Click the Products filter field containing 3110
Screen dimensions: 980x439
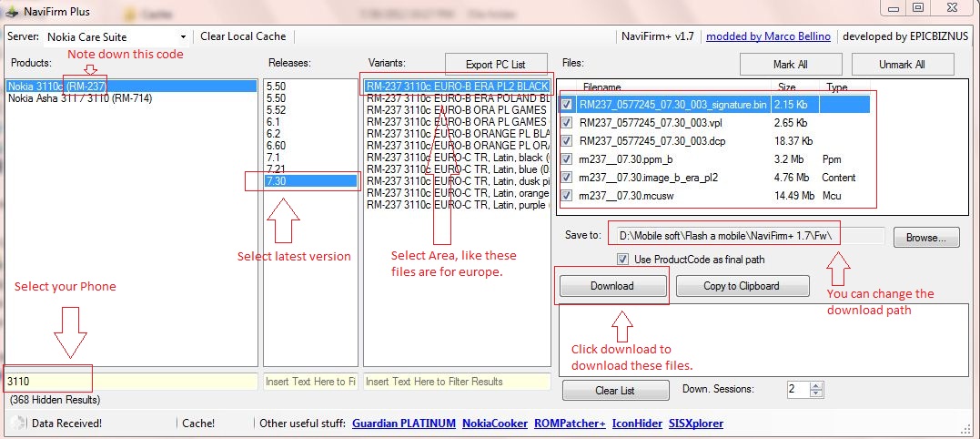pos(131,382)
